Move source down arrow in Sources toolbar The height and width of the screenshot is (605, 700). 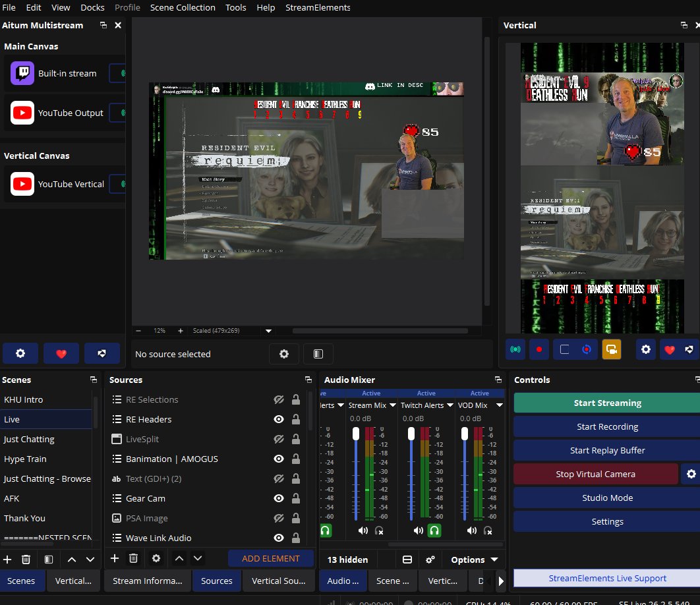(x=198, y=558)
